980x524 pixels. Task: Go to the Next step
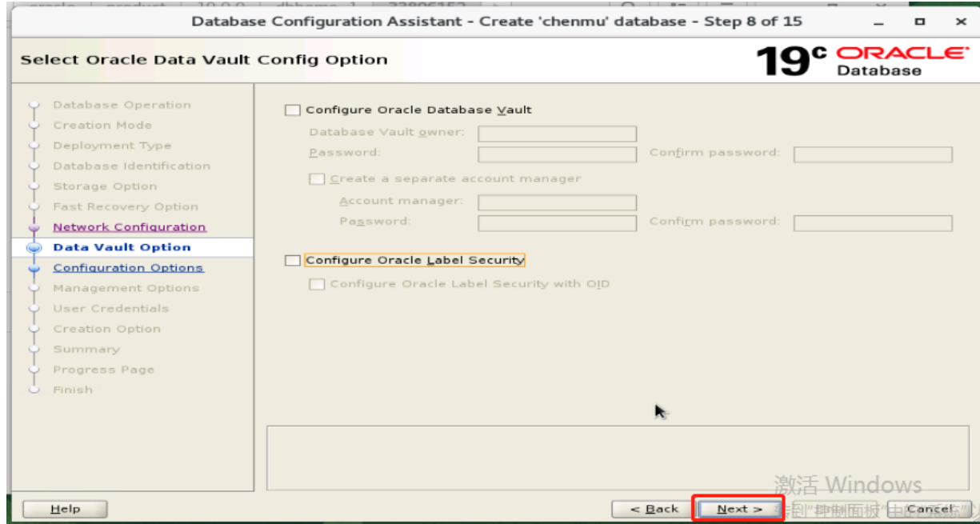(738, 509)
